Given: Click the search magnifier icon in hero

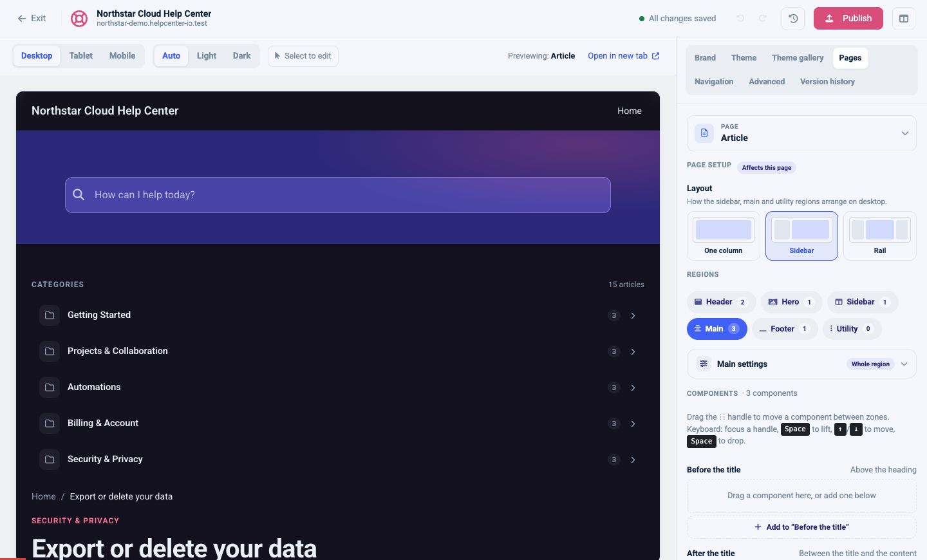Looking at the screenshot, I should (x=79, y=194).
